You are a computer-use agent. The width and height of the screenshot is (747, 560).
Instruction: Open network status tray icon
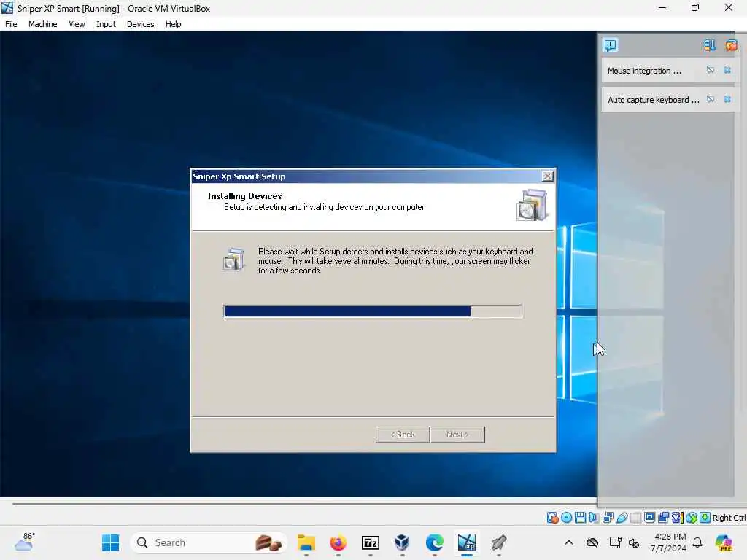tap(615, 542)
